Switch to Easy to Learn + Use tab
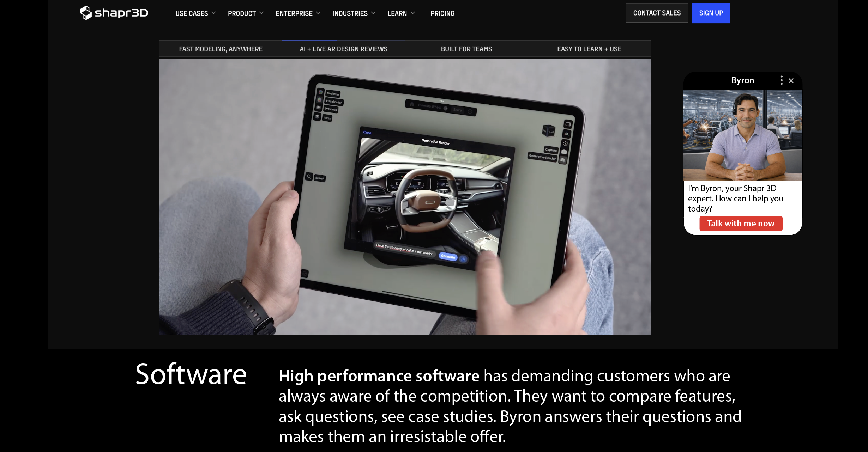The width and height of the screenshot is (868, 452). click(x=589, y=49)
